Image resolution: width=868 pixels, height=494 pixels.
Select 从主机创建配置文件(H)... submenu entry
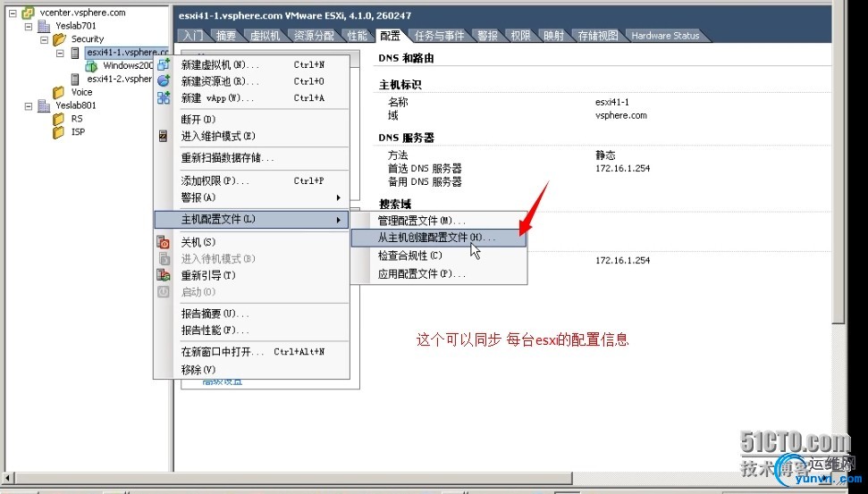[439, 238]
